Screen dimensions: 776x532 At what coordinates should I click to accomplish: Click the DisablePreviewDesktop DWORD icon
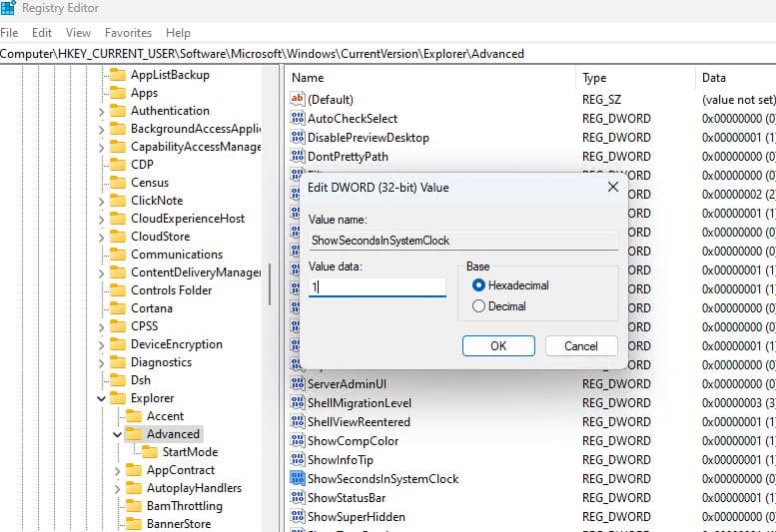coord(298,137)
